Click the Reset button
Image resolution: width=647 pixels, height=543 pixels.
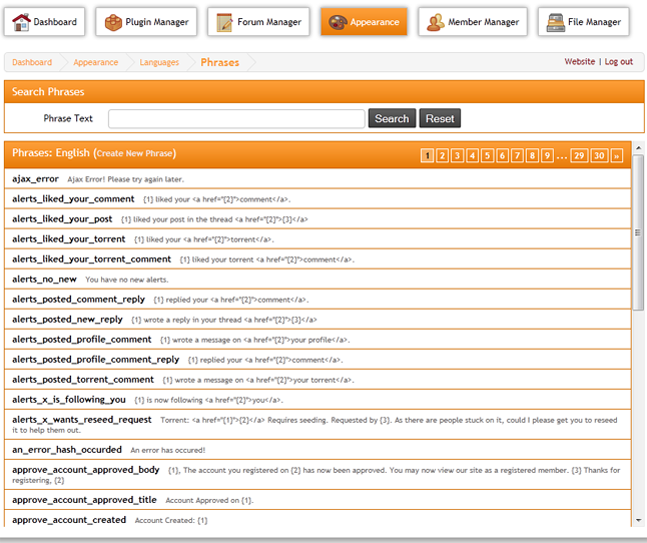[x=440, y=118]
